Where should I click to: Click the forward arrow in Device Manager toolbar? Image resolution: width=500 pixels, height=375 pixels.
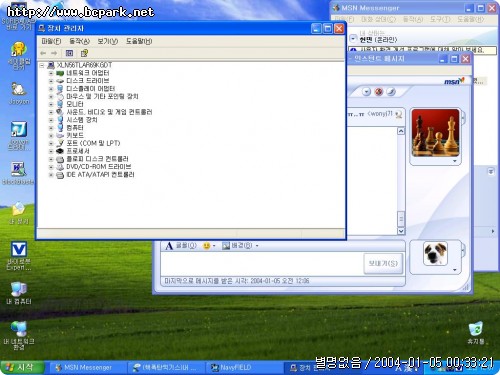click(54, 53)
